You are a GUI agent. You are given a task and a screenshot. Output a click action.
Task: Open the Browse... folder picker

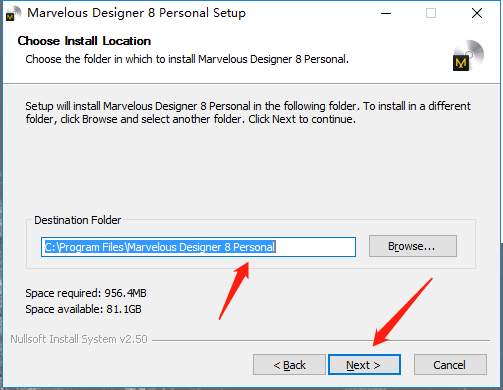(413, 246)
